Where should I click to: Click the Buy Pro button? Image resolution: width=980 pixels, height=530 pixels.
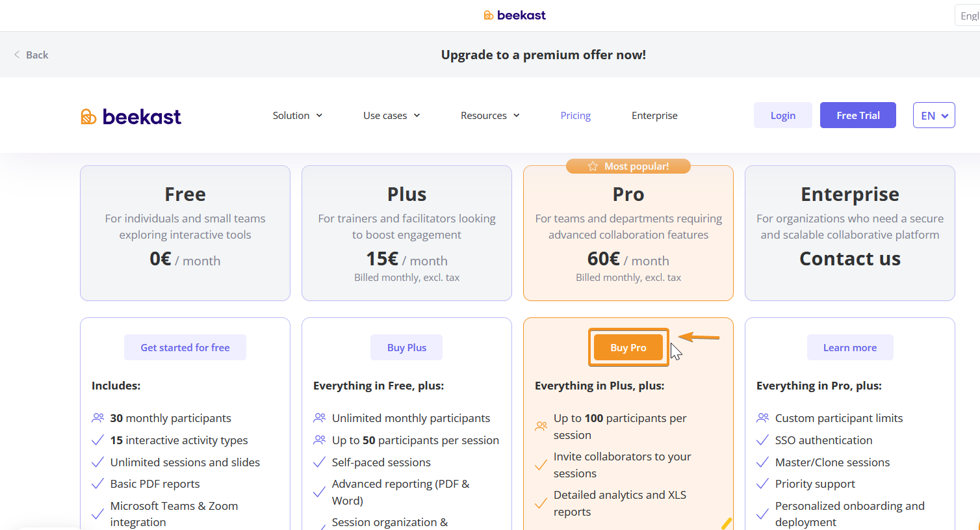pyautogui.click(x=628, y=348)
